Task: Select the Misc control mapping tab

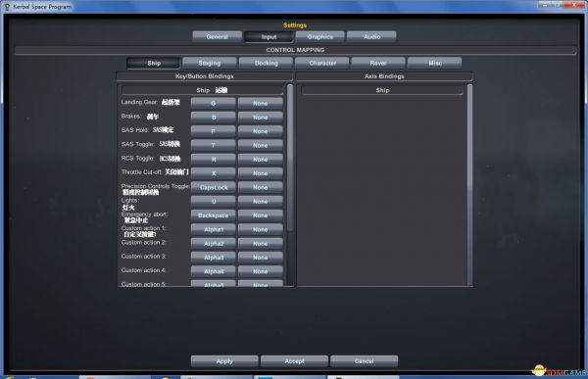Action: point(434,63)
